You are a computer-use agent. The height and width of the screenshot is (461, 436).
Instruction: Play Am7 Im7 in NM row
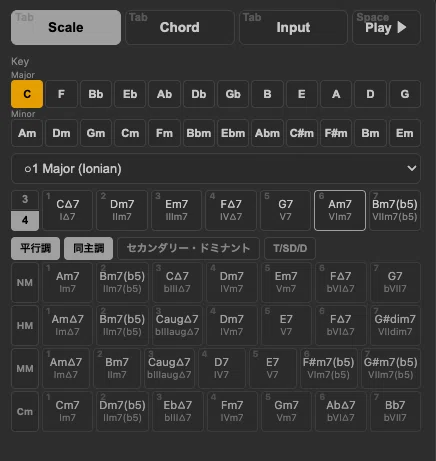(x=67, y=283)
